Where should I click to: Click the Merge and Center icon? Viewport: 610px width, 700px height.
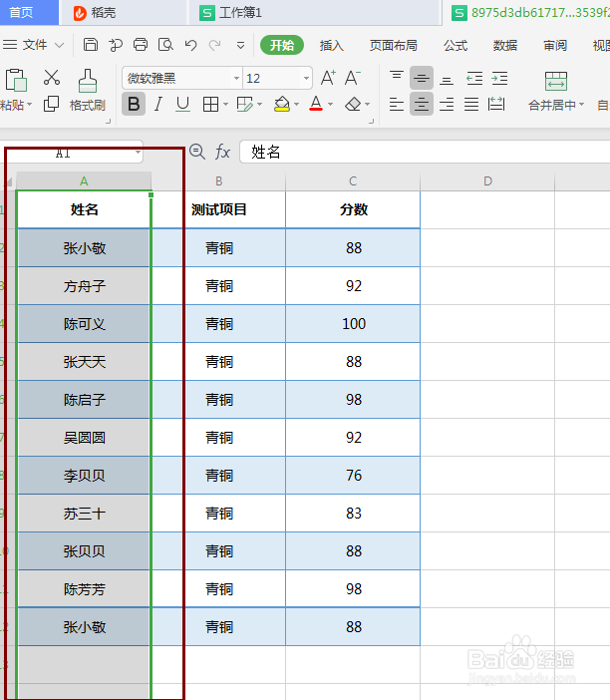point(555,81)
